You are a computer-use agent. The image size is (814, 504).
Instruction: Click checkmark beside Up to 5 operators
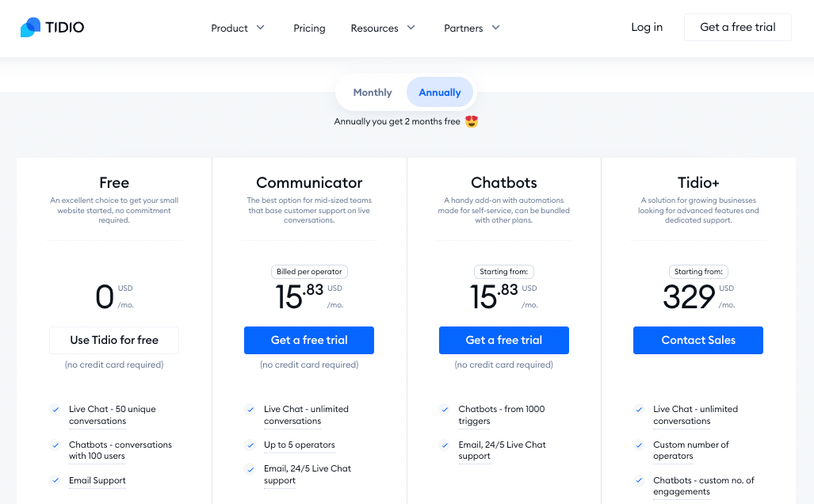tap(250, 445)
